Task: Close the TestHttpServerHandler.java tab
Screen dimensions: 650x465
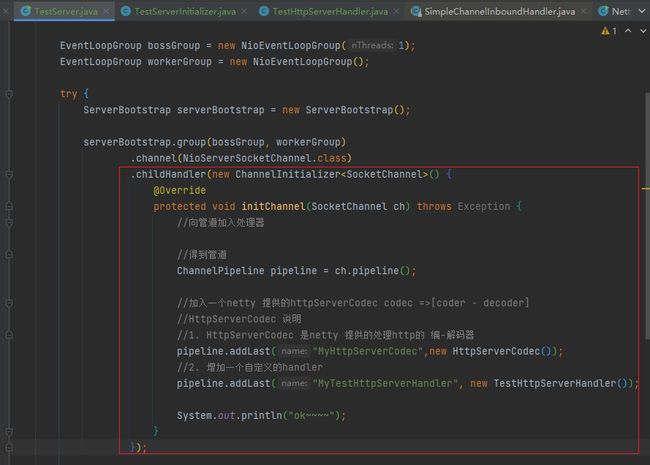Action: pyautogui.click(x=396, y=11)
